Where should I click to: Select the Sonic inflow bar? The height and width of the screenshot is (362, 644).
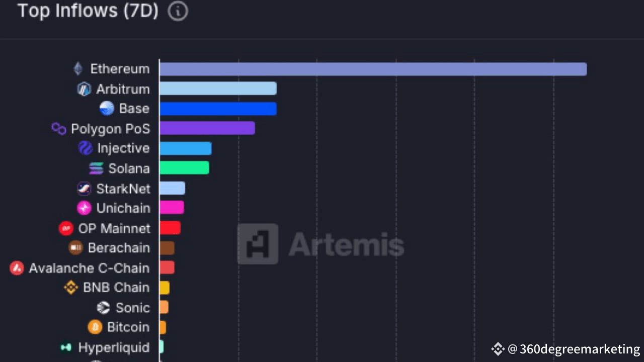[x=164, y=307]
